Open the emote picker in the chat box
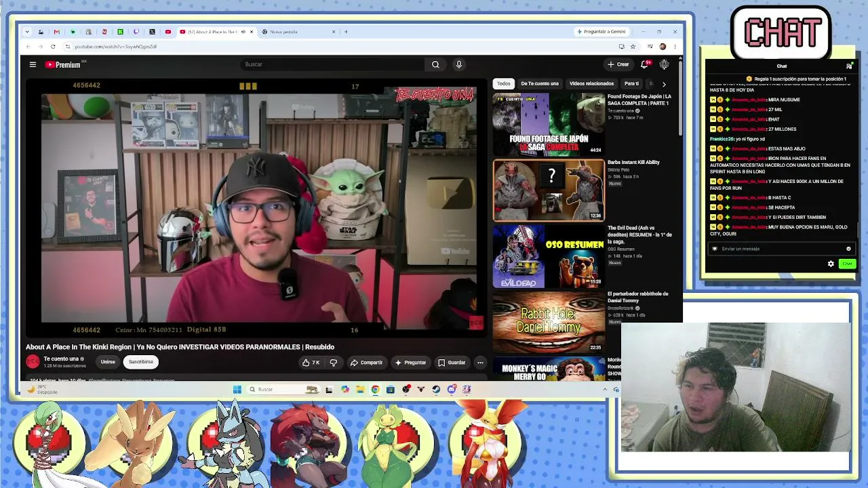The width and height of the screenshot is (868, 488). click(x=848, y=249)
